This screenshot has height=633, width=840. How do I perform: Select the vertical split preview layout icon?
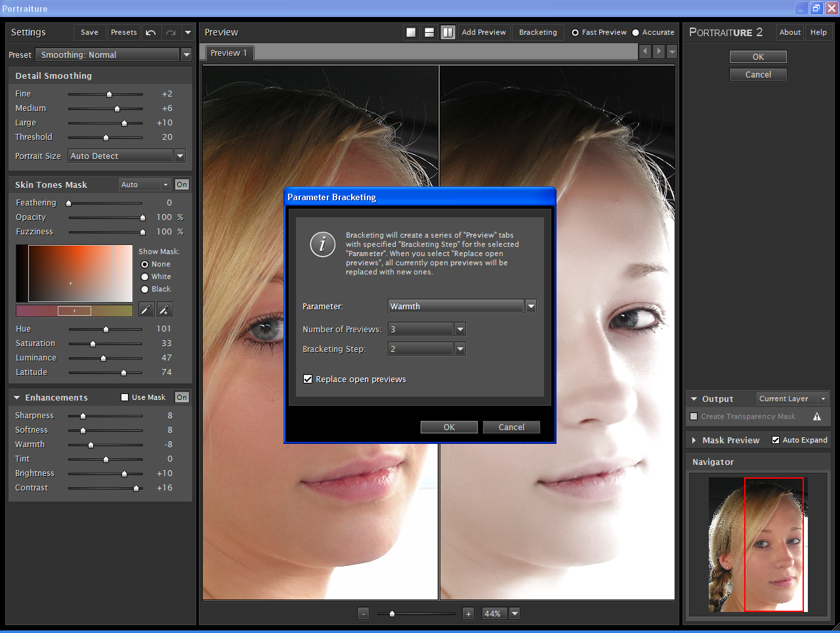tap(448, 32)
